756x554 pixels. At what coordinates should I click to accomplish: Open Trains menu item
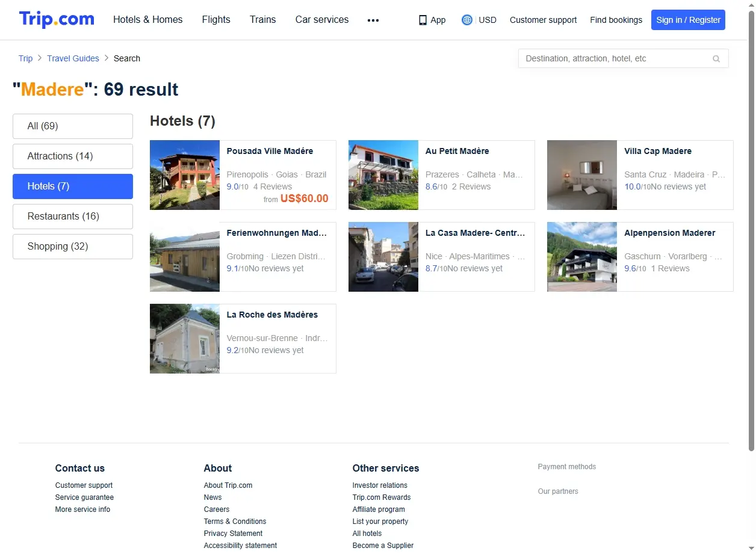(x=263, y=20)
